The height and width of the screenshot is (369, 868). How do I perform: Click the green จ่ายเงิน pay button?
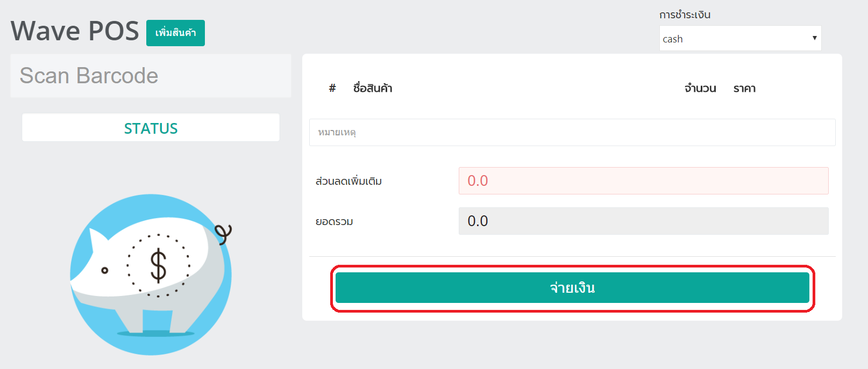pos(572,288)
